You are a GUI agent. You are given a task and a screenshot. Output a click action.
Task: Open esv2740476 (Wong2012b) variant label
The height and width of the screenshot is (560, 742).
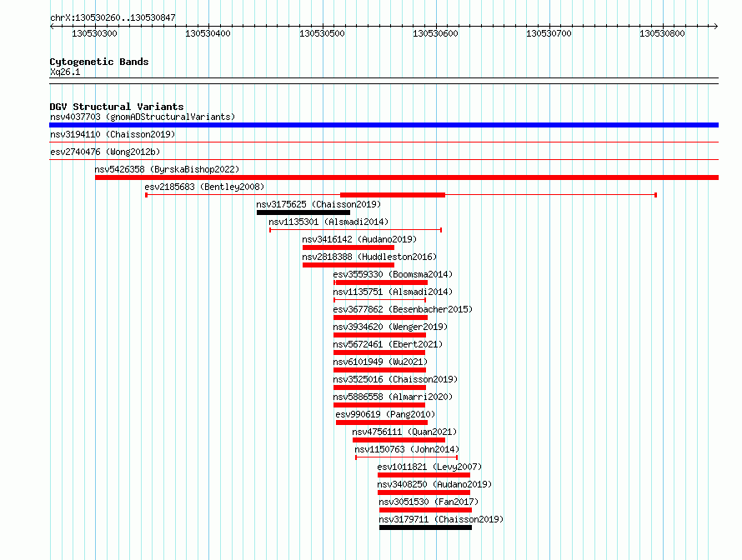(x=105, y=152)
